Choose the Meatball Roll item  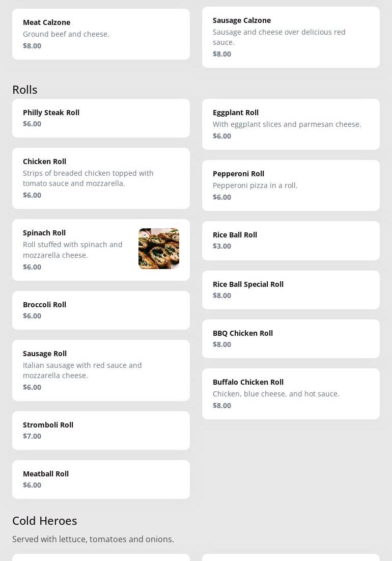click(101, 479)
